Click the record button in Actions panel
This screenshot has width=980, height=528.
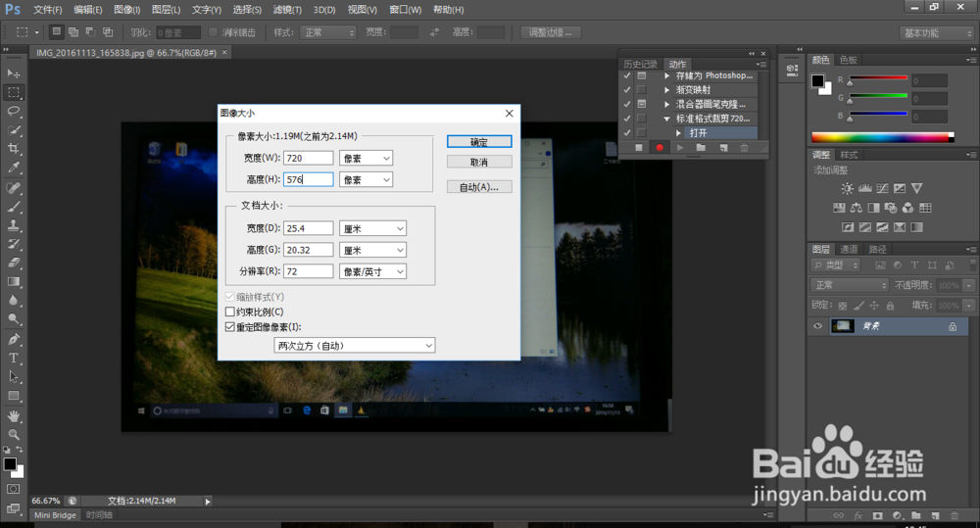(x=659, y=148)
